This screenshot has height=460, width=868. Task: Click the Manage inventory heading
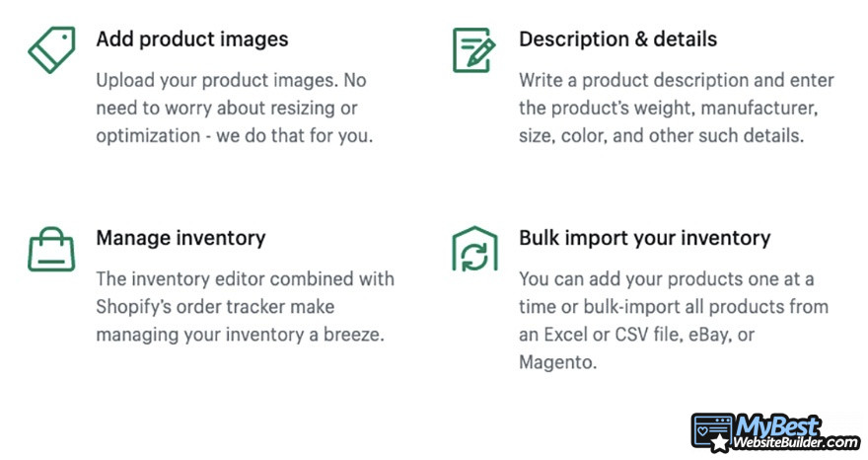[181, 238]
